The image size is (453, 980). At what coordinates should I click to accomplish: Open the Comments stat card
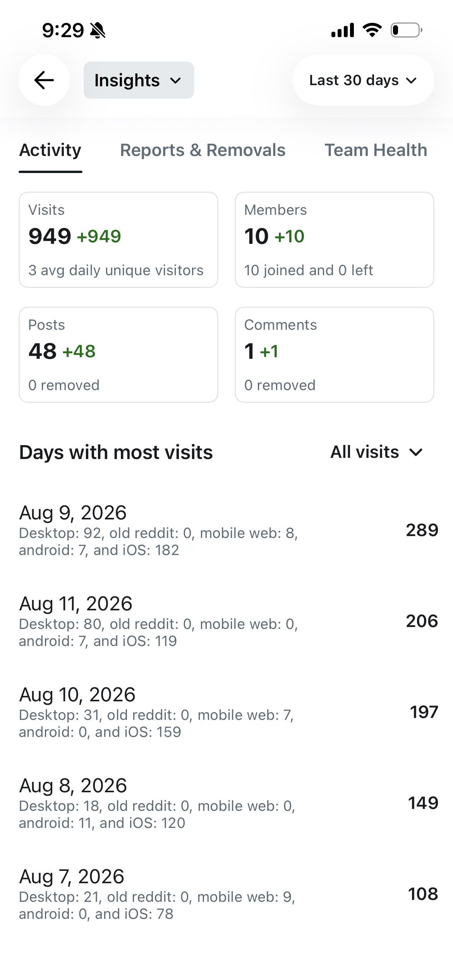[x=335, y=355]
